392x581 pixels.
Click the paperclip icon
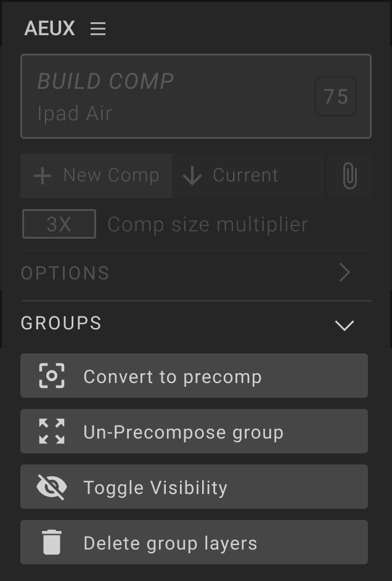point(350,176)
